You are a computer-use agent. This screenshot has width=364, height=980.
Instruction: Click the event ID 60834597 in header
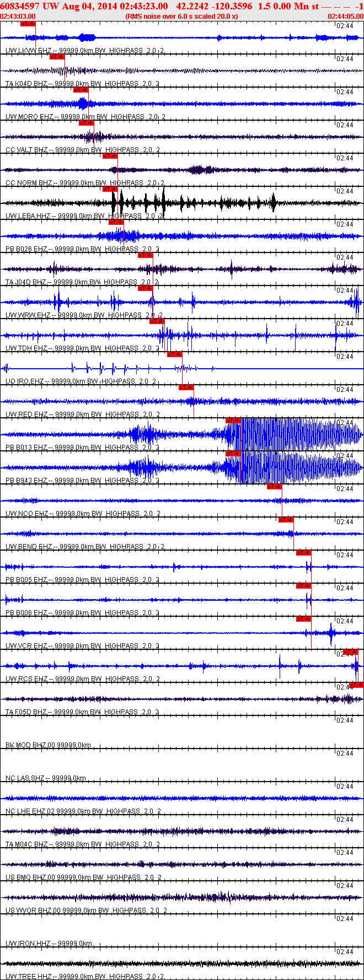pyautogui.click(x=20, y=7)
